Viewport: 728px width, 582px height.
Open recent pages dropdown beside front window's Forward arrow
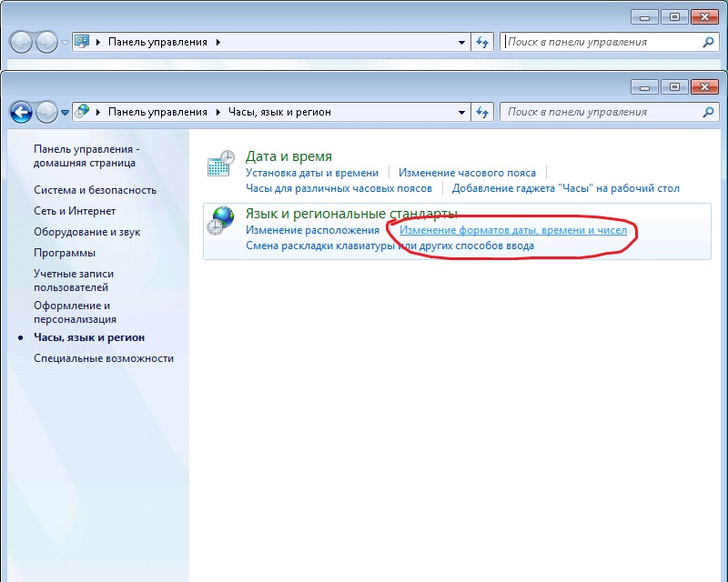pyautogui.click(x=65, y=113)
